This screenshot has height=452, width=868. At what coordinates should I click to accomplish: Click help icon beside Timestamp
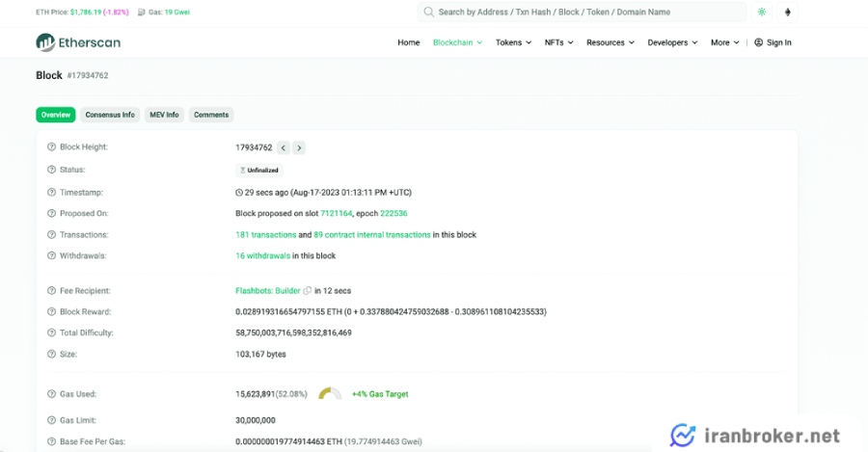[51, 193]
